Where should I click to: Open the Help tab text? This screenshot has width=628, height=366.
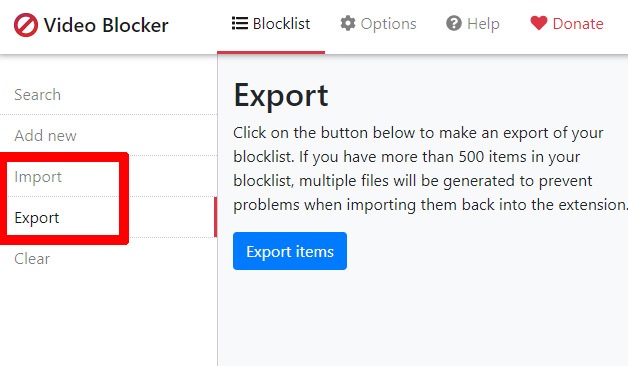(483, 24)
